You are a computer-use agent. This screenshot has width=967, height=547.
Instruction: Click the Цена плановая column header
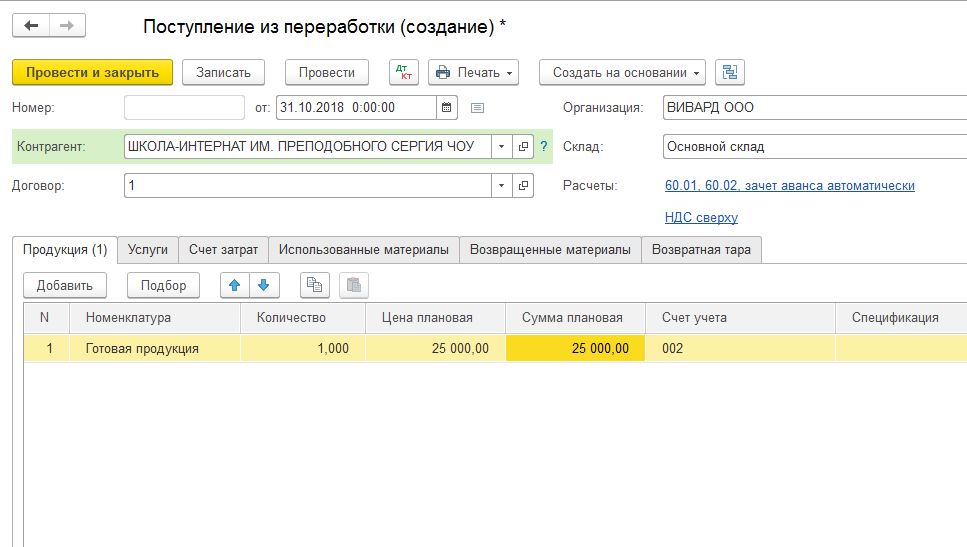(x=435, y=318)
